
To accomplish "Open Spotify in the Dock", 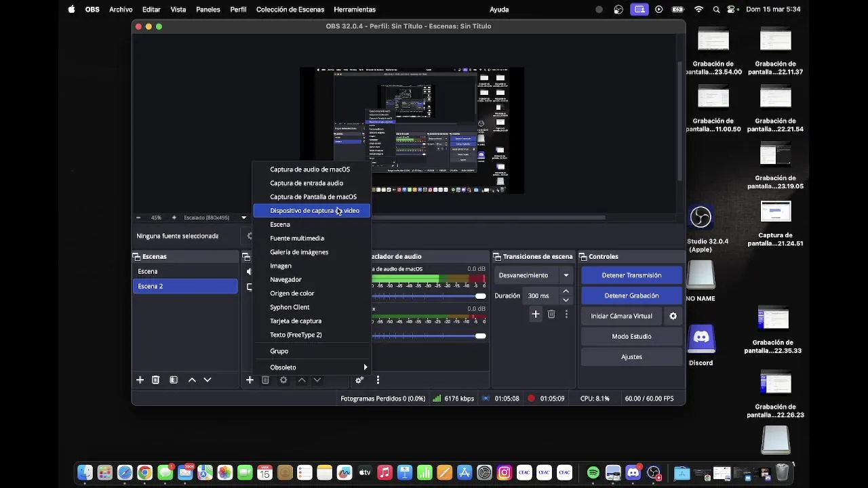I will coord(593,472).
